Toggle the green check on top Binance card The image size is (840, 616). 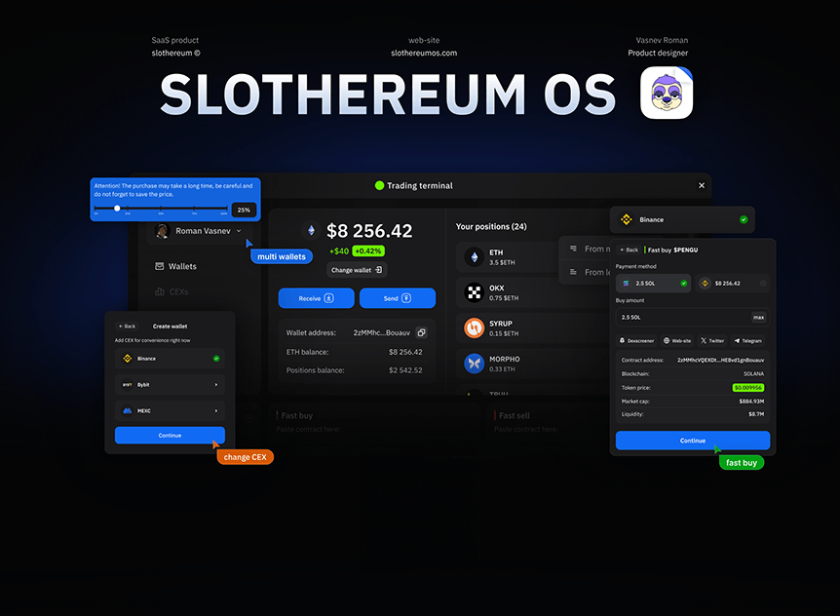click(x=744, y=219)
